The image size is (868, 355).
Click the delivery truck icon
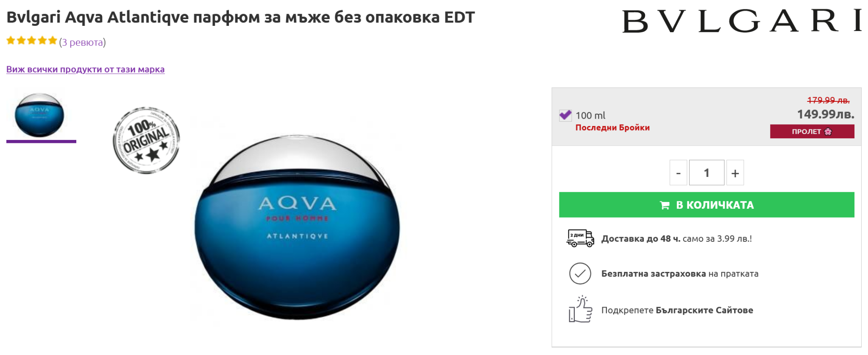click(x=580, y=238)
